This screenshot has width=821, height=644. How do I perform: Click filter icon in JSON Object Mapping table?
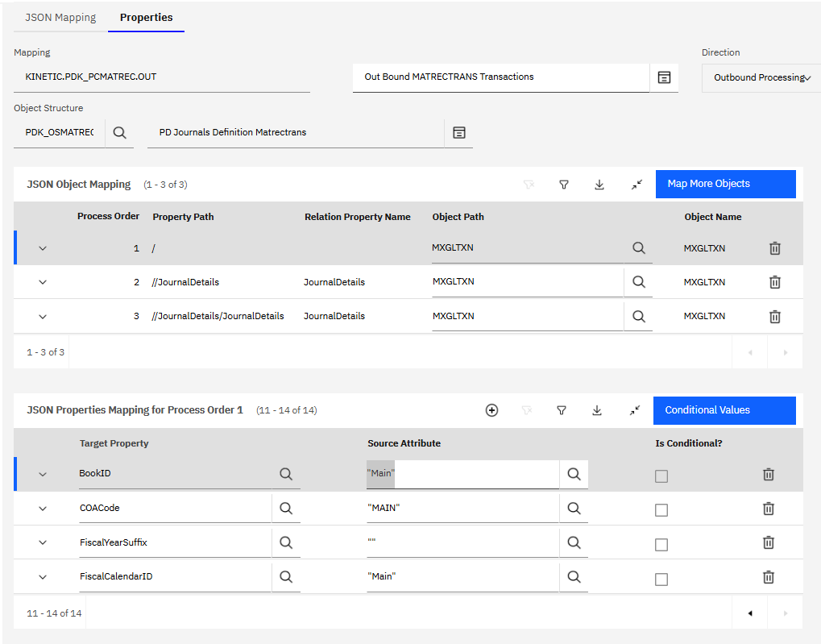tap(564, 185)
